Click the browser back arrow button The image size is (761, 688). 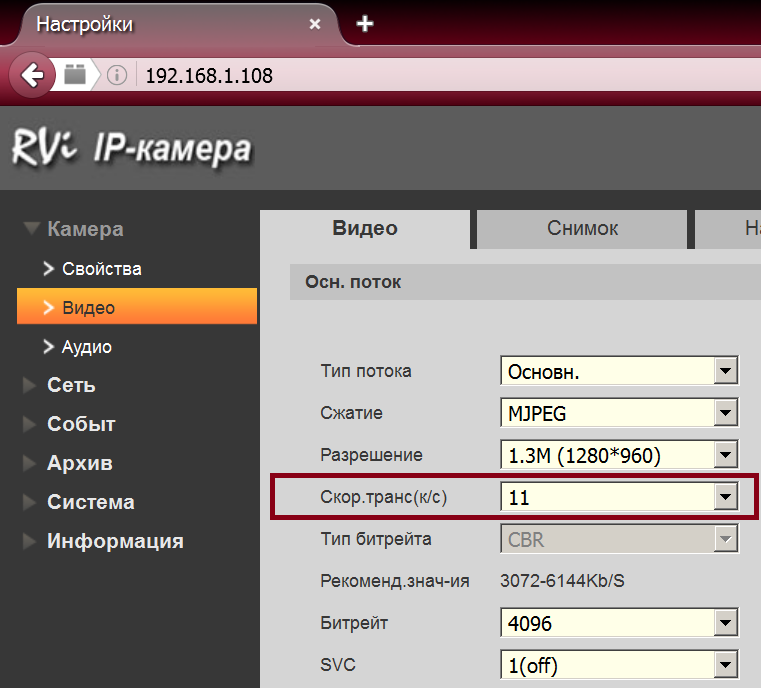pos(33,75)
